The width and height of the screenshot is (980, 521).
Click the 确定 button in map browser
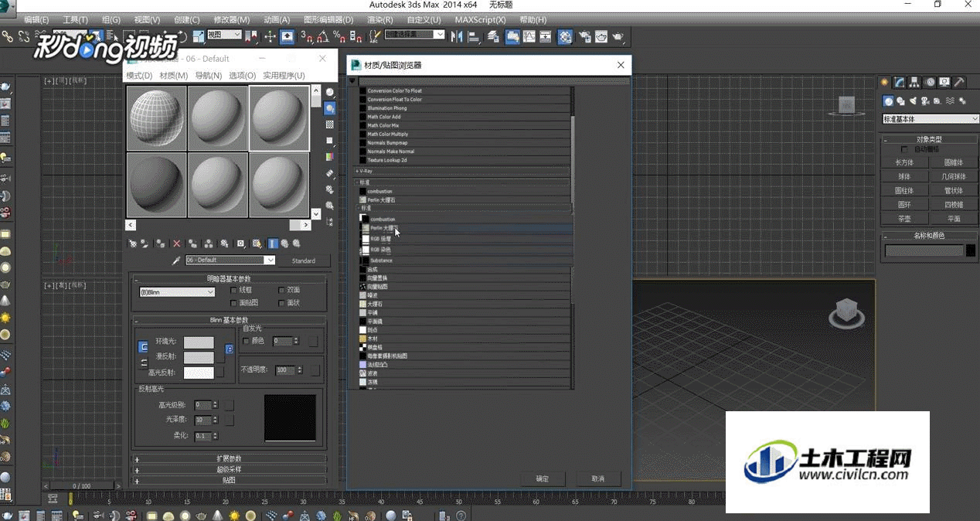(x=543, y=478)
